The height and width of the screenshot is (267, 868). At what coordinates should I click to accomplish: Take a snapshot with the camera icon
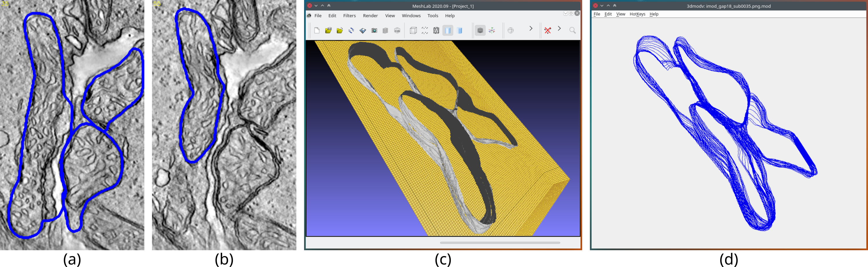(x=374, y=31)
